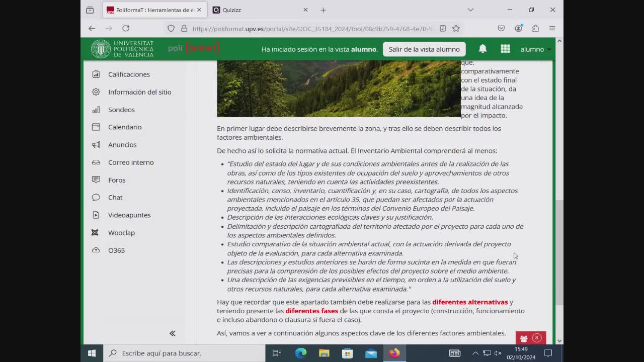Go back to the previous page
644x362 pixels.
point(92,29)
